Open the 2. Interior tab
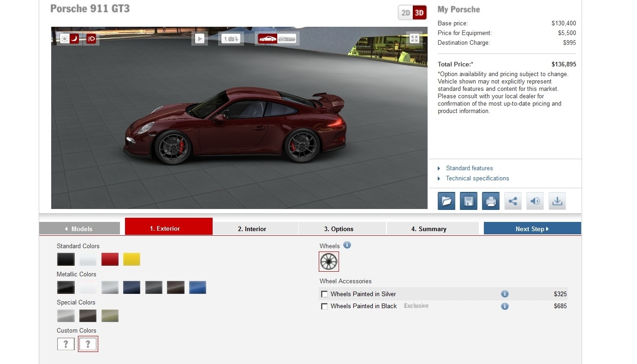Screen dimensions: 637x364 coord(256,229)
